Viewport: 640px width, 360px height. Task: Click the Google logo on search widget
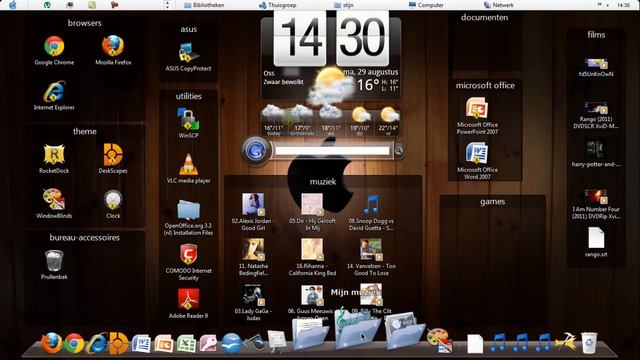[256, 150]
